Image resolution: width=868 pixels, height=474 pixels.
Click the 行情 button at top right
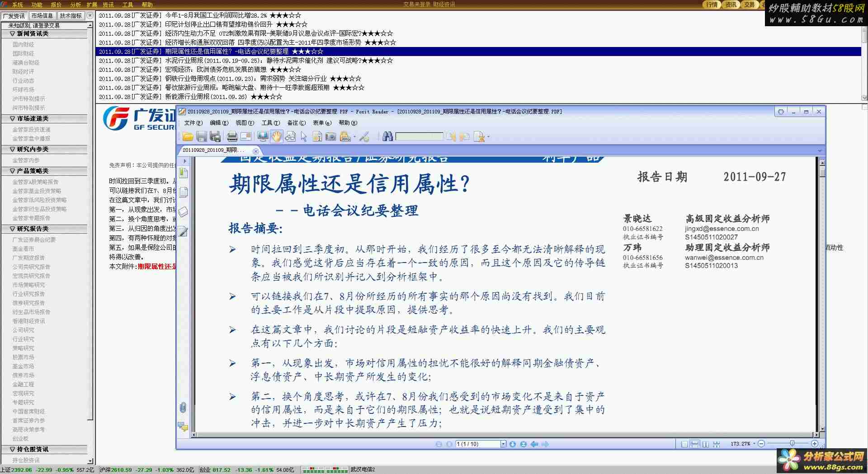point(712,5)
